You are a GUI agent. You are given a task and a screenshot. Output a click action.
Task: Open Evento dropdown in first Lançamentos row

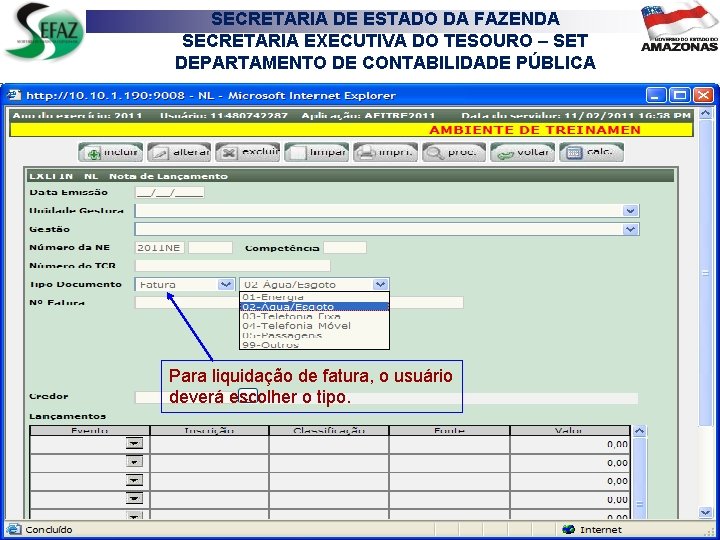tap(134, 443)
